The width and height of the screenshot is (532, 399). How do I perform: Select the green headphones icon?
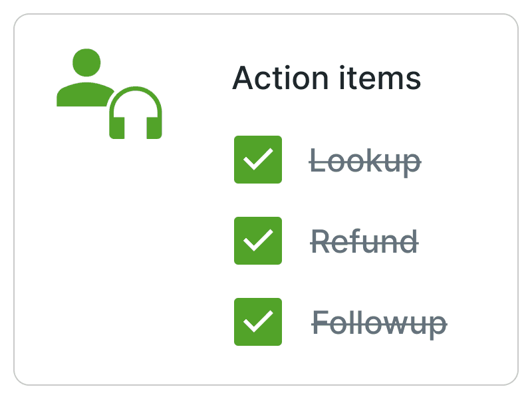click(136, 112)
